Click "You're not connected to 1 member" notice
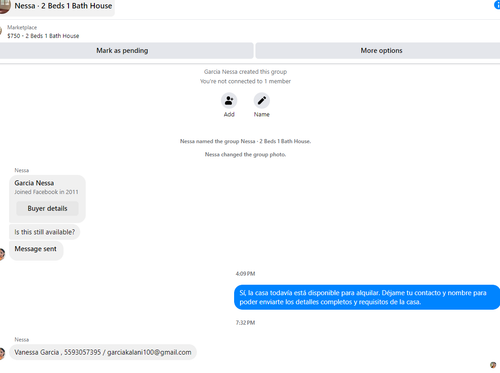500x373 pixels. click(245, 81)
